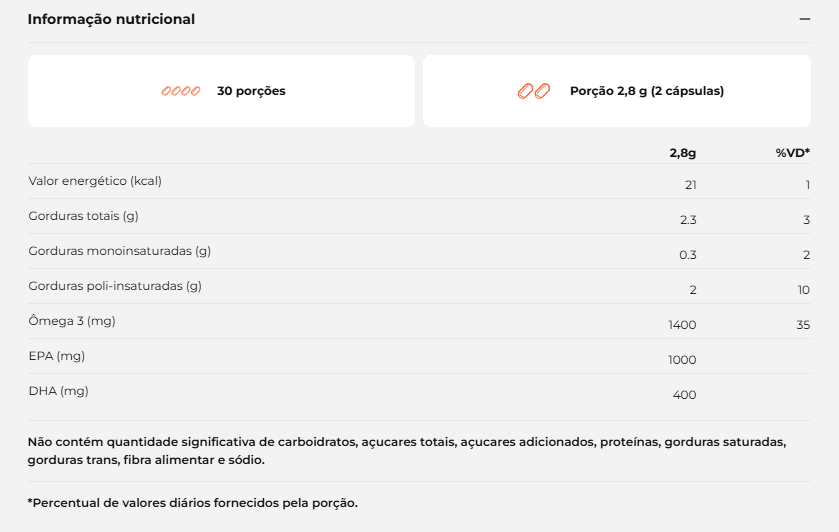This screenshot has width=839, height=532.
Task: Click the 2,8g column header
Action: pos(683,153)
